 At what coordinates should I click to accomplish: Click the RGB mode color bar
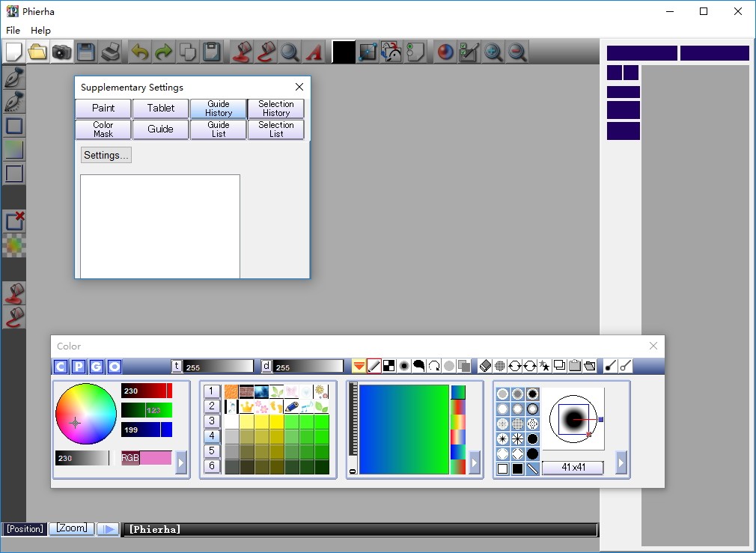pos(147,457)
